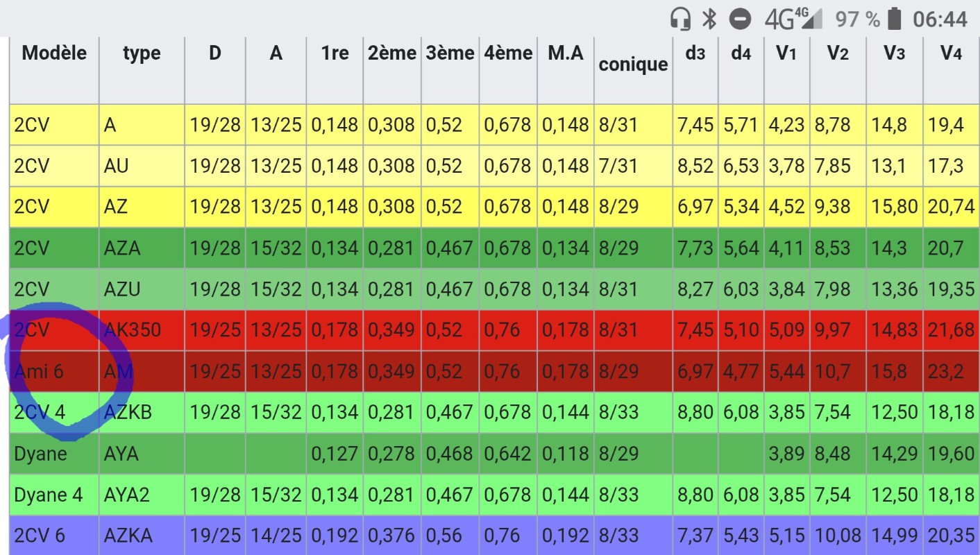This screenshot has height=555, width=980.
Task: Click the AZKB type cell
Action: pyautogui.click(x=128, y=413)
